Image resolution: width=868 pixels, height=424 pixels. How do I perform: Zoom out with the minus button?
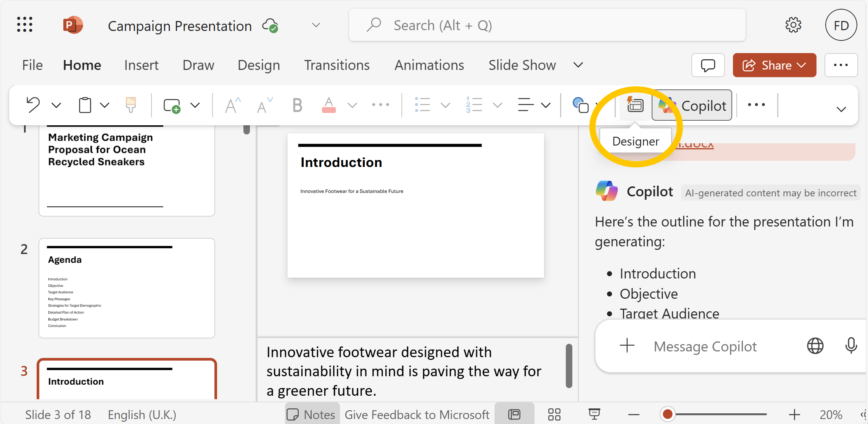[x=634, y=414]
